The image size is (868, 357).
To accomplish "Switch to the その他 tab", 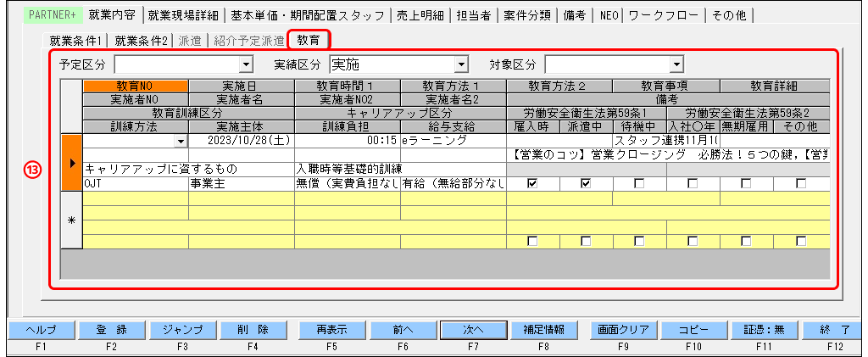I will click(x=730, y=15).
